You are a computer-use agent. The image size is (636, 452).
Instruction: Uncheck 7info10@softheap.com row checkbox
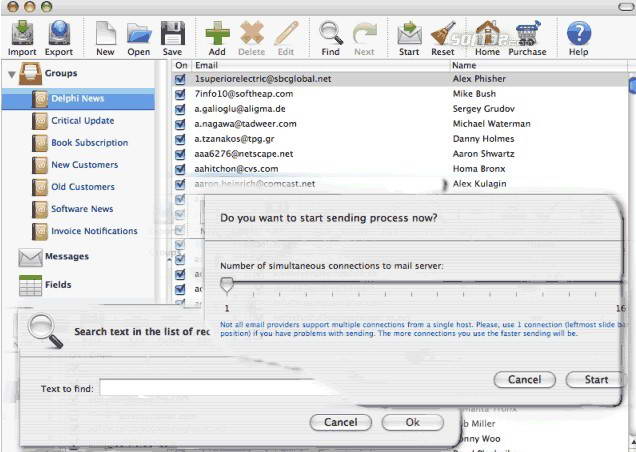[x=180, y=95]
